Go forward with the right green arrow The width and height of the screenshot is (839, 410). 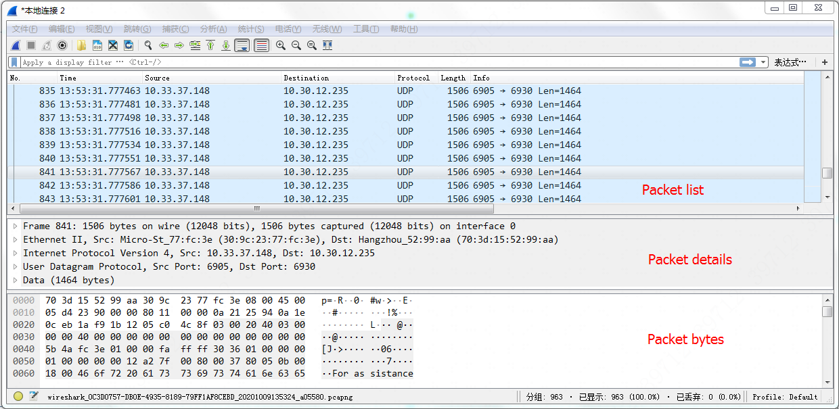click(x=179, y=45)
